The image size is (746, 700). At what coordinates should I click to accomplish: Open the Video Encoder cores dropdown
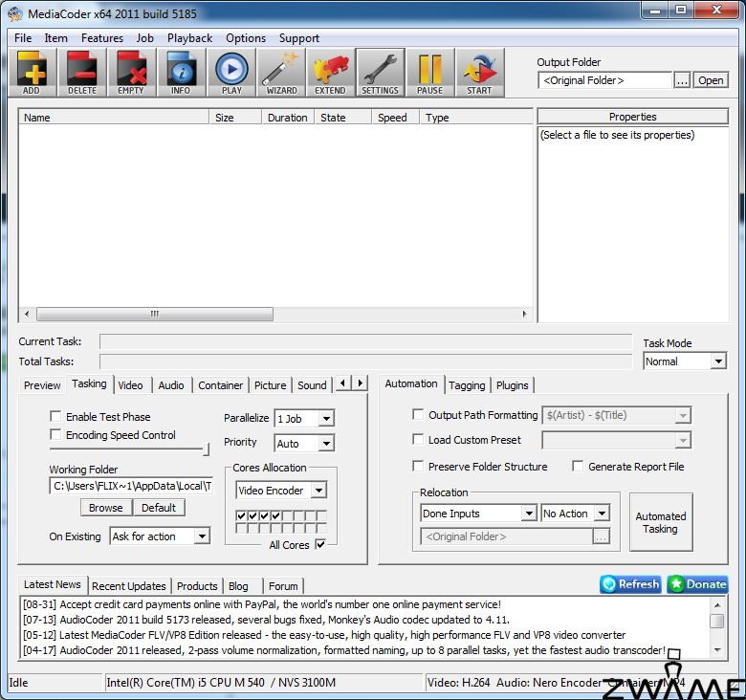pyautogui.click(x=319, y=490)
